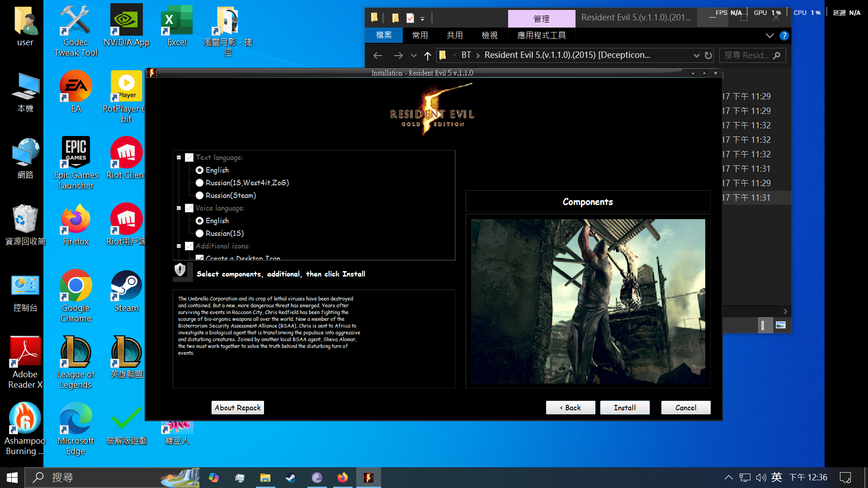The height and width of the screenshot is (488, 868).
Task: Select Russian(Steam) text language
Action: pyautogui.click(x=199, y=196)
